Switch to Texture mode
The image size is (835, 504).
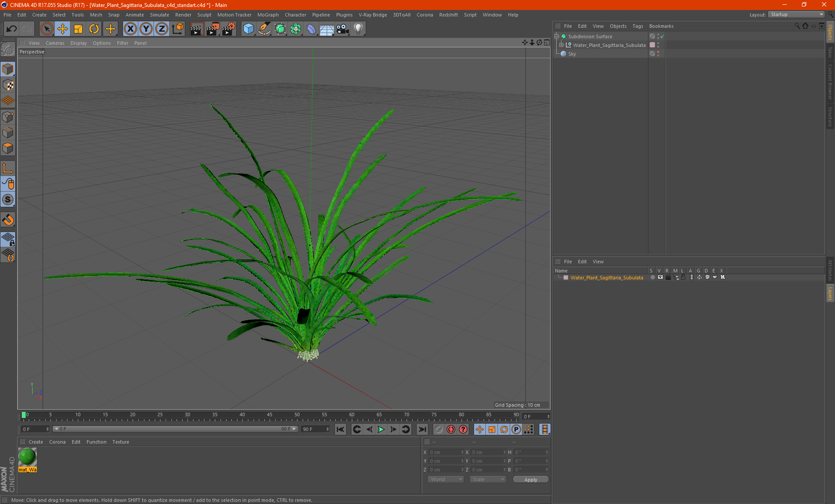(8, 85)
